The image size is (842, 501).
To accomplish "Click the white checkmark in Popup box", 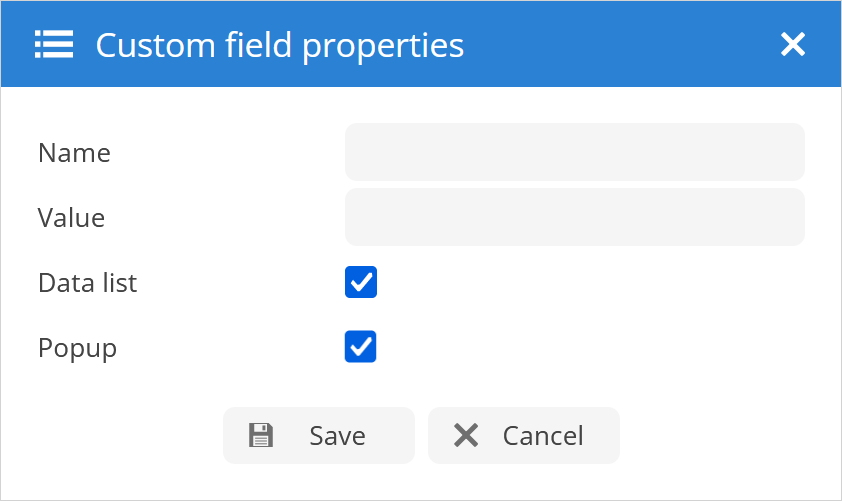I will pos(361,347).
